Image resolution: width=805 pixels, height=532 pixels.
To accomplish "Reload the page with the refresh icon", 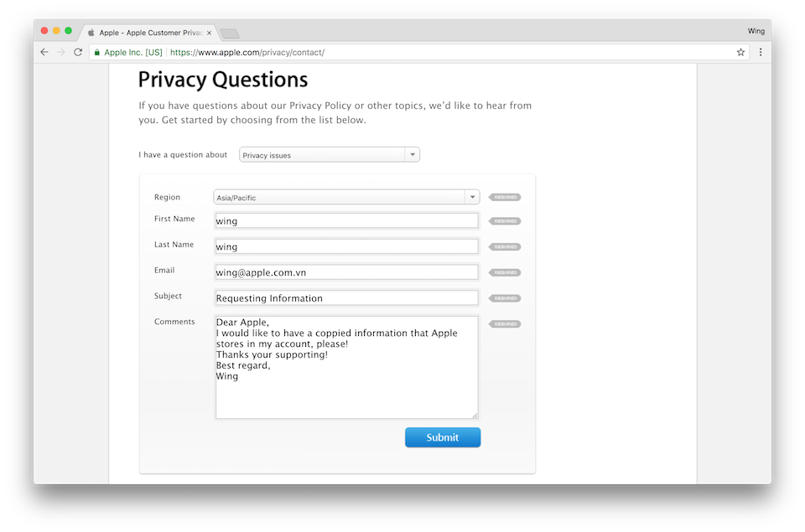I will pyautogui.click(x=78, y=52).
